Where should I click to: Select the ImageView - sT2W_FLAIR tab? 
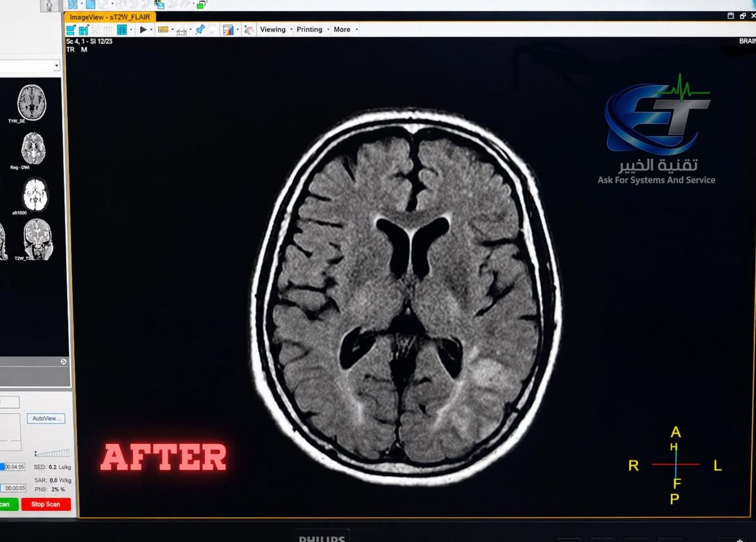pyautogui.click(x=110, y=17)
